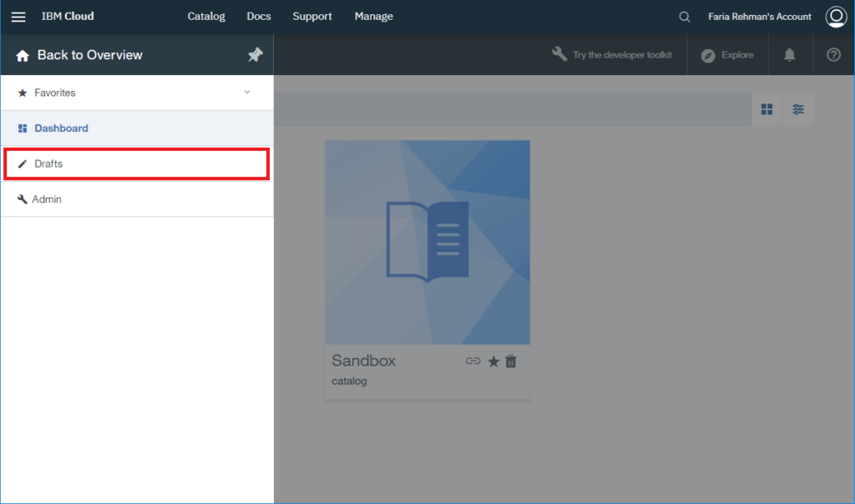
Task: Click the link icon on the Sandbox tile
Action: coord(473,361)
